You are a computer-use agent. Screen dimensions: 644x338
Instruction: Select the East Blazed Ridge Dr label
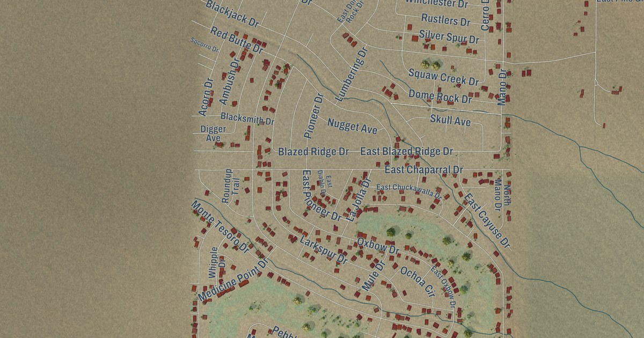click(406, 152)
